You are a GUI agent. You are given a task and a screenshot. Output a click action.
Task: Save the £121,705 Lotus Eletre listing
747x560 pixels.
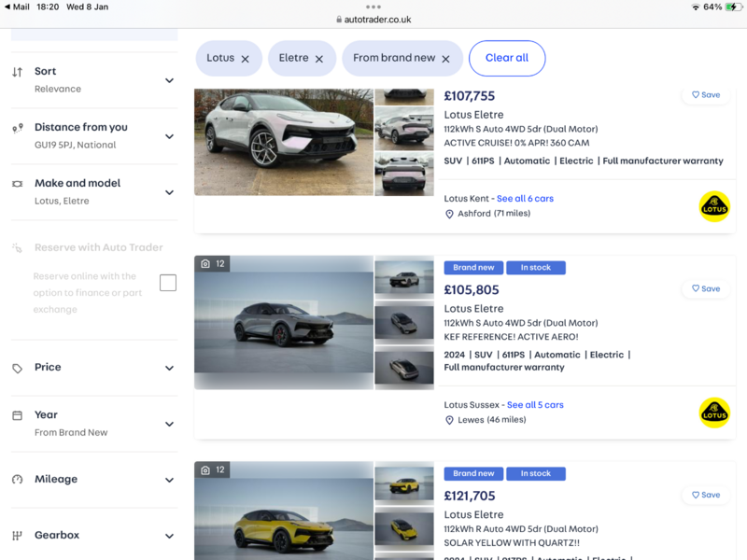pos(705,496)
